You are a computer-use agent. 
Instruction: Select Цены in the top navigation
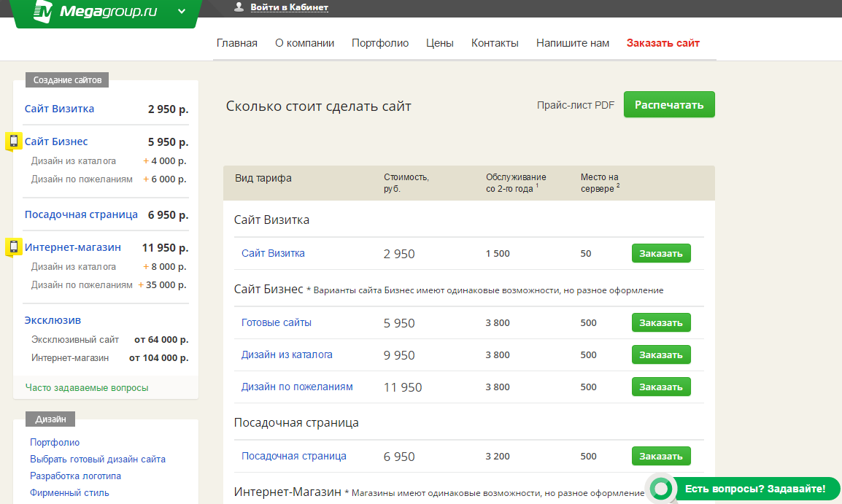[x=440, y=43]
